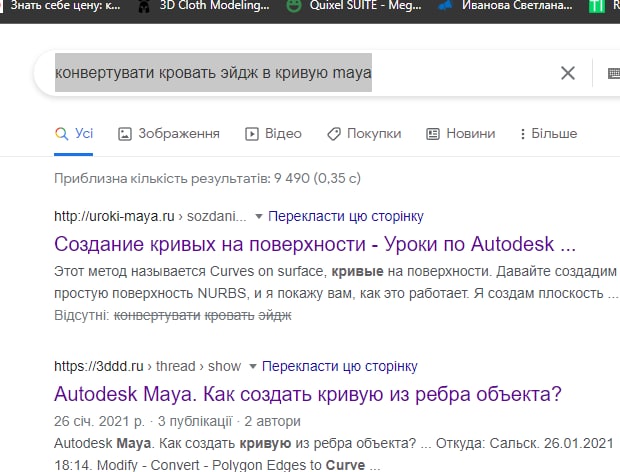Open the Покупки tab

(x=364, y=134)
